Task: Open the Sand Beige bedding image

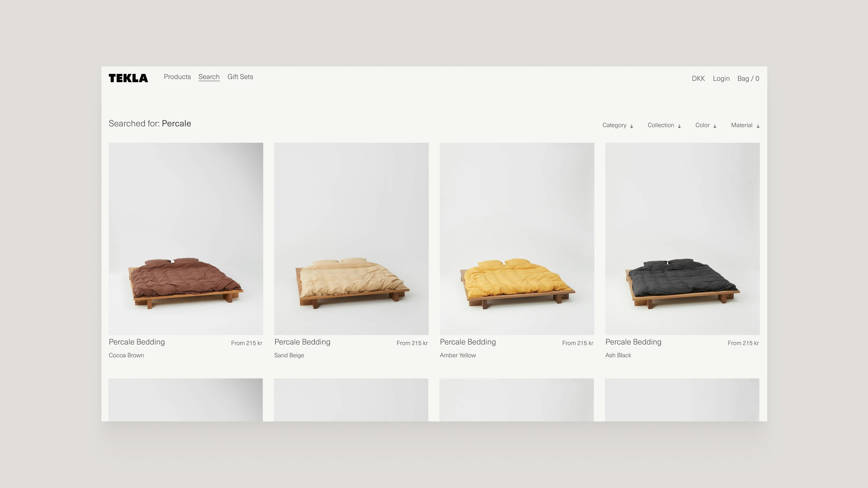Action: coord(351,239)
